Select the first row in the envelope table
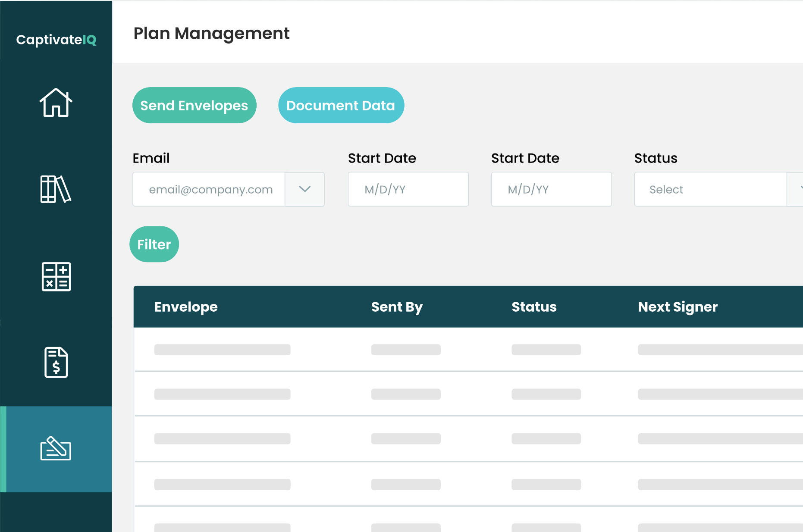 (x=388, y=350)
